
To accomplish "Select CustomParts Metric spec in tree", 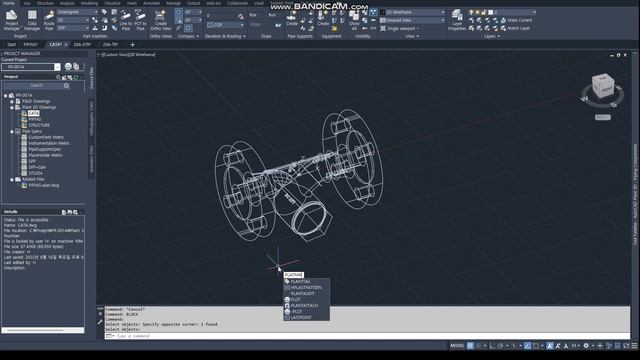I will click(x=46, y=138).
